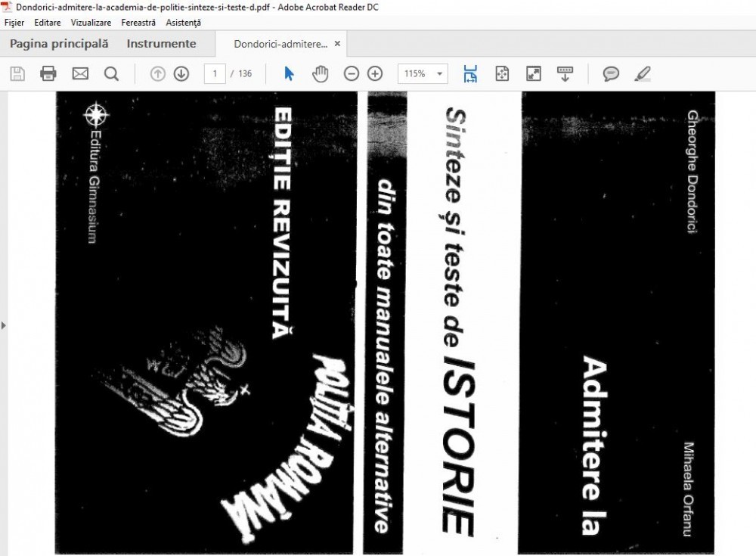The height and width of the screenshot is (556, 756).
Task: Zoom in with the plus button
Action: [375, 74]
